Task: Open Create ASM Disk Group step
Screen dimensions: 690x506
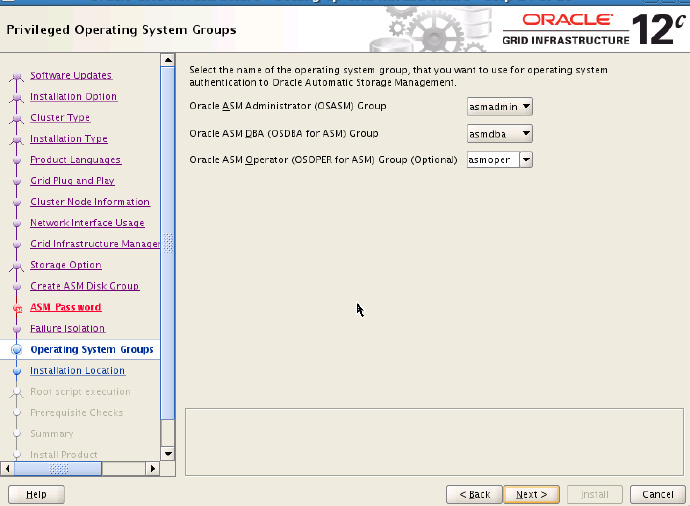Action: tap(84, 286)
